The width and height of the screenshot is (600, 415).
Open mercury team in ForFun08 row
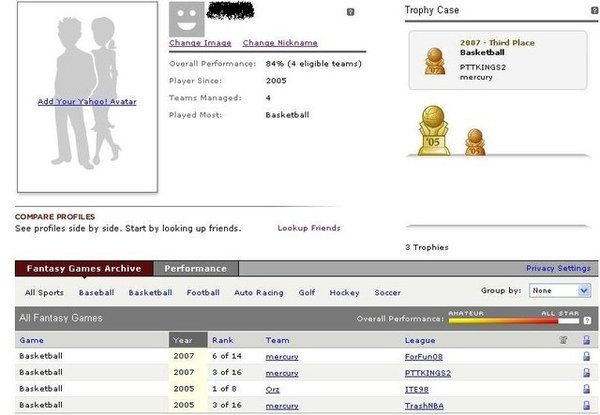click(x=282, y=356)
